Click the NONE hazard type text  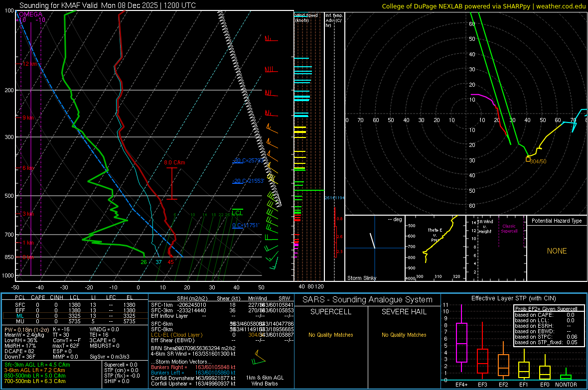tap(557, 251)
